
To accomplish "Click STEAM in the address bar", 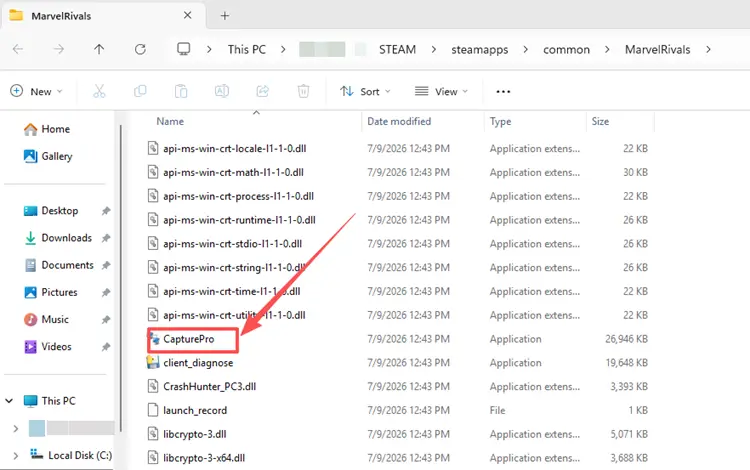I will click(x=397, y=49).
